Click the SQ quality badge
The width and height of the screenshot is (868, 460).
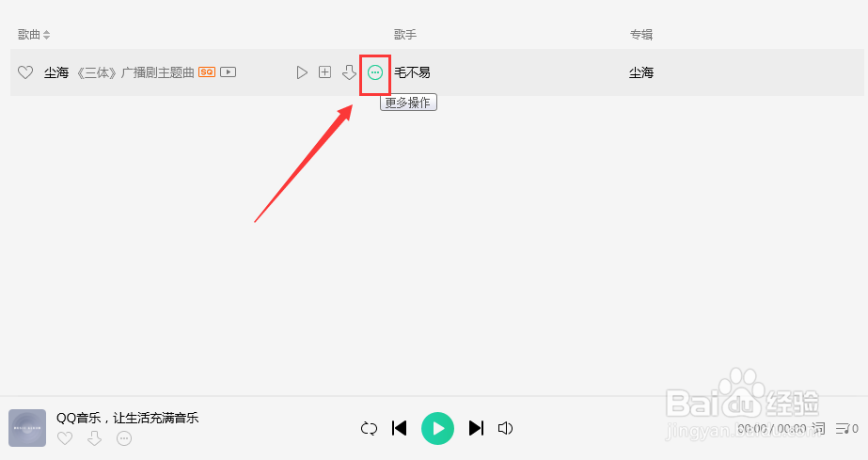[x=207, y=71]
